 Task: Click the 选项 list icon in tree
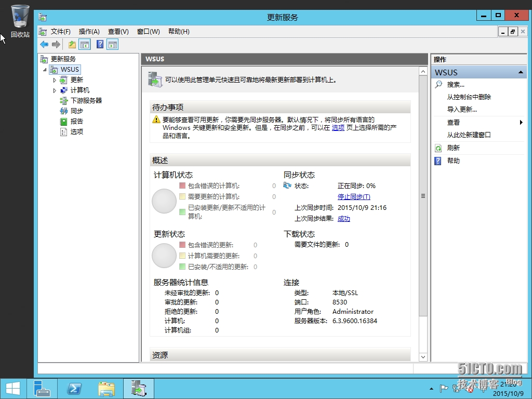[63, 131]
